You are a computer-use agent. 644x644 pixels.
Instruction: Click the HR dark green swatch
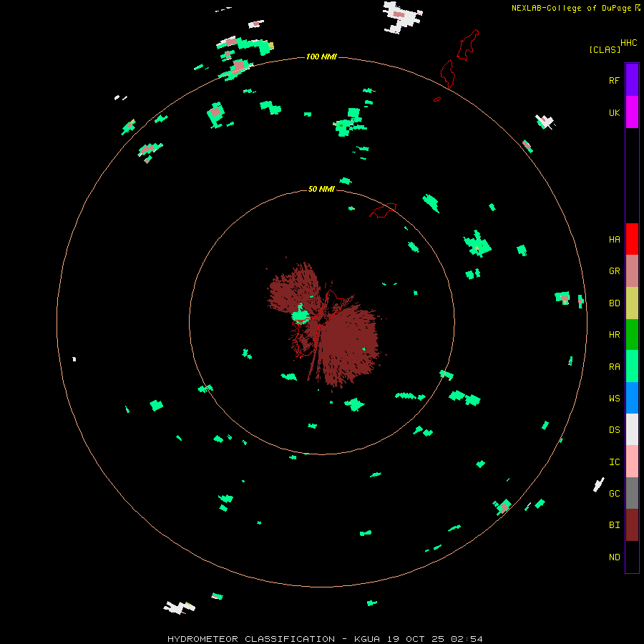coord(632,334)
